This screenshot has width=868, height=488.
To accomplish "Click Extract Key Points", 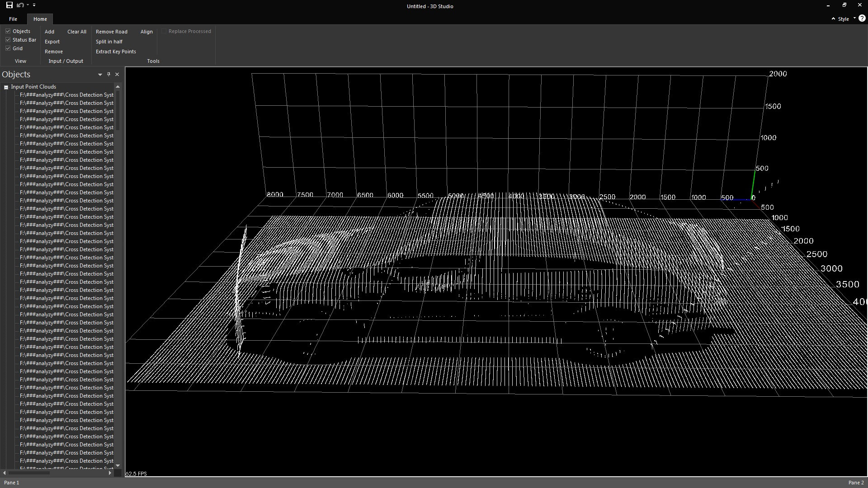I will point(116,52).
